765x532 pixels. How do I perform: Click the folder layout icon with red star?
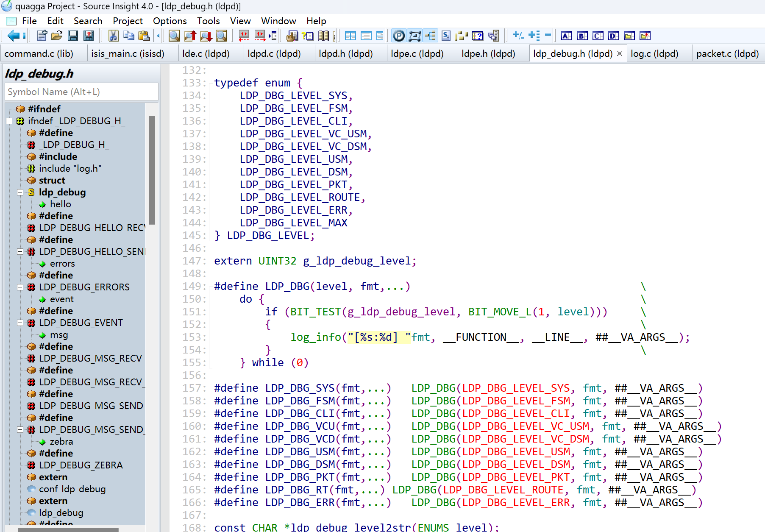click(645, 36)
